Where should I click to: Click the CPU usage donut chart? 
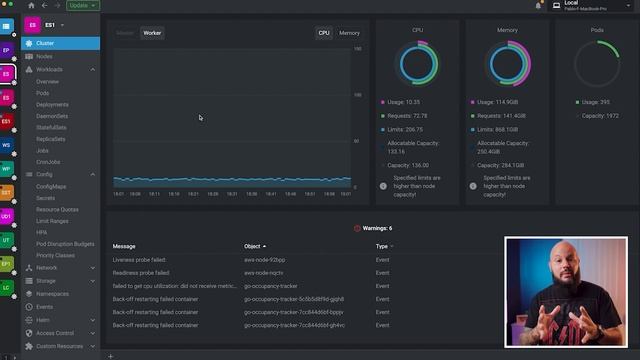point(418,64)
